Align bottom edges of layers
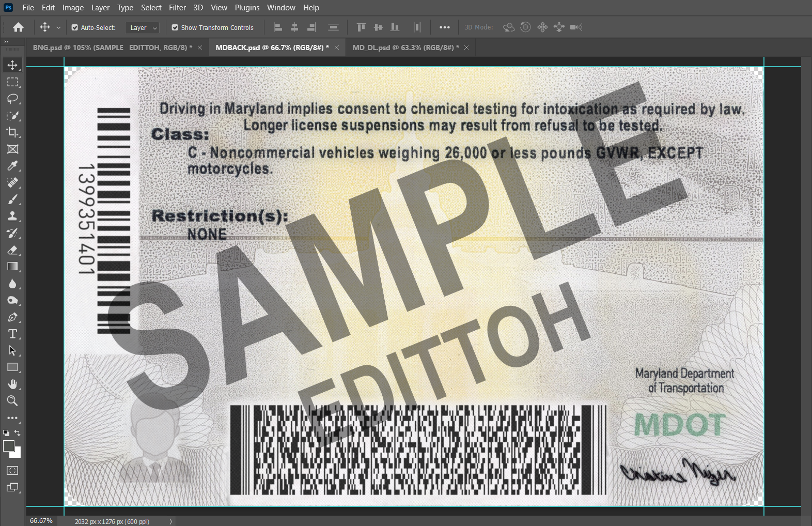812x526 pixels. tap(395, 27)
